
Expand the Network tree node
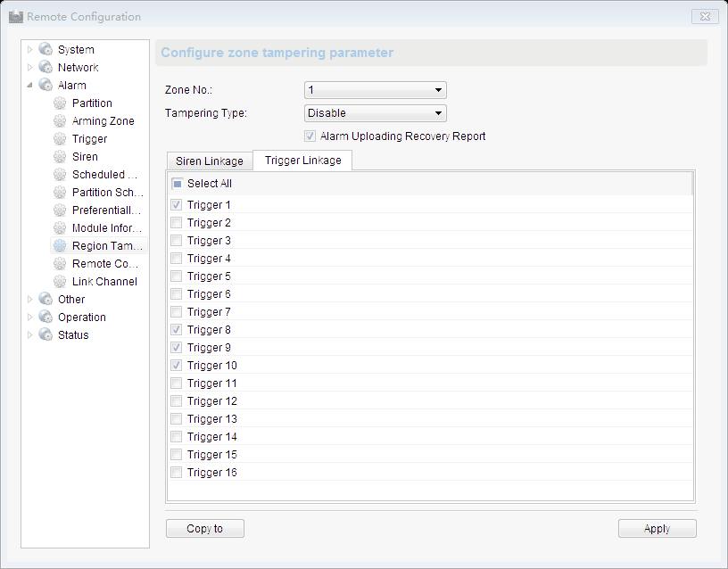coord(29,67)
